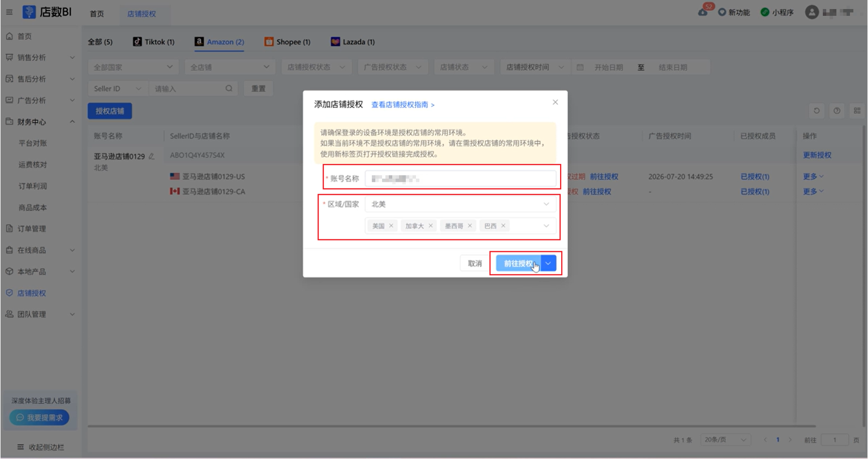
Task: Open 订单管理 in sidebar
Action: (x=32, y=229)
